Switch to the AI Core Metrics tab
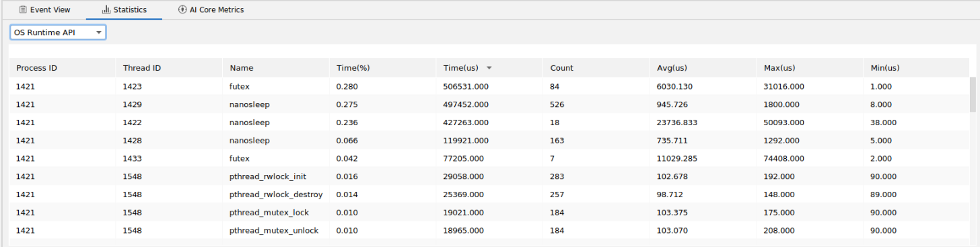 [x=211, y=10]
